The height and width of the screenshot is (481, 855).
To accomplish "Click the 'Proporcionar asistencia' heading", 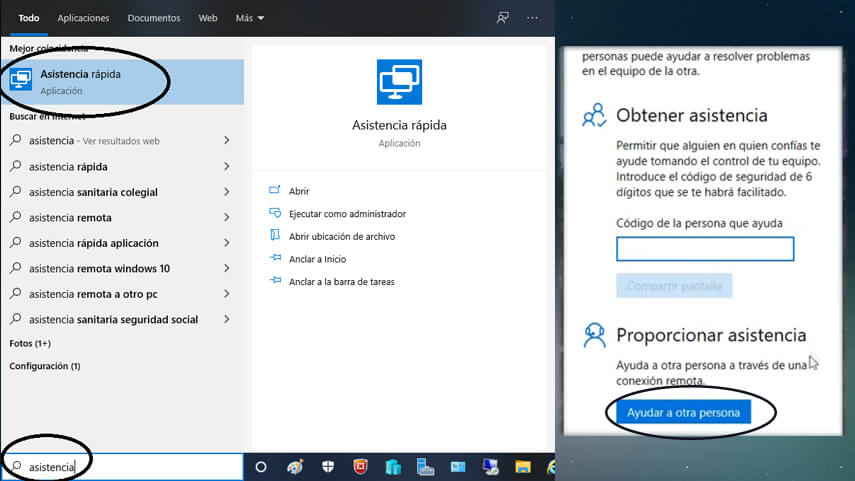I will tap(711, 335).
